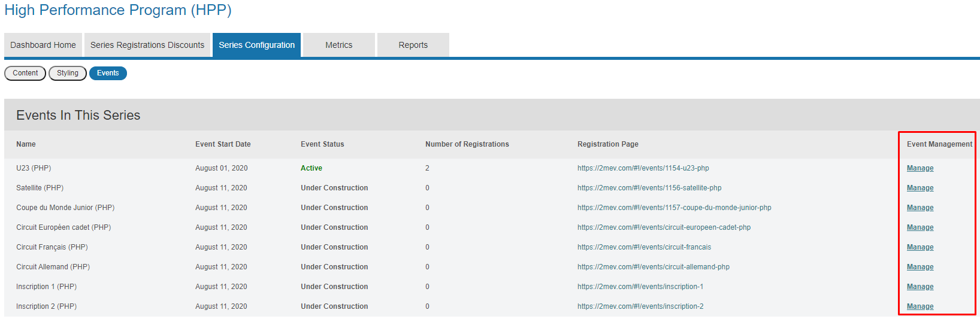Manage the Circuit Européen cadet event

click(919, 227)
